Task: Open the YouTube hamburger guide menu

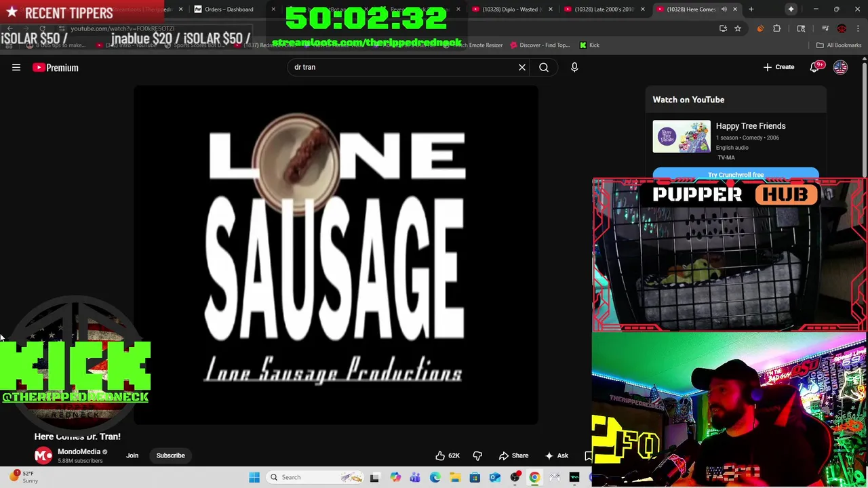Action: 16,67
